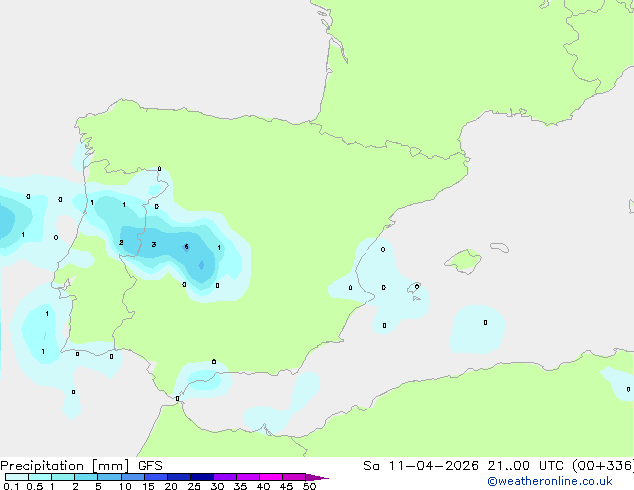This screenshot has height=490, width=634.
Task: Click the '0.1' legend scale label
Action: (11, 486)
